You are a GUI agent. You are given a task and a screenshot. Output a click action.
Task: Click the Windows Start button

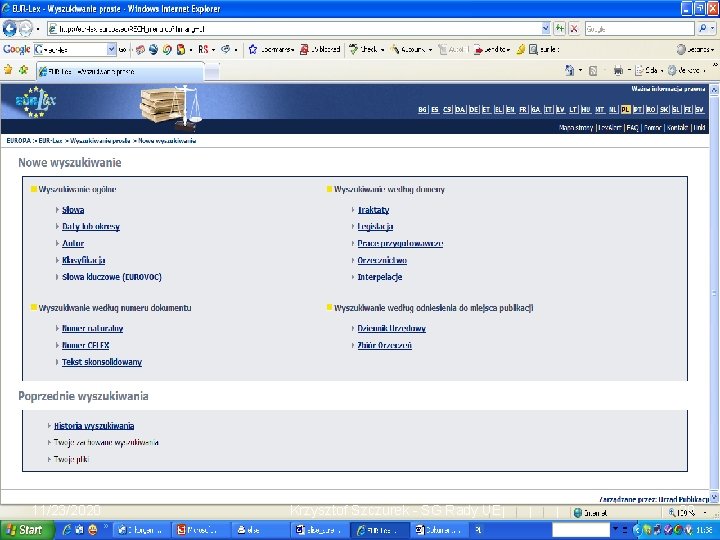(26, 530)
